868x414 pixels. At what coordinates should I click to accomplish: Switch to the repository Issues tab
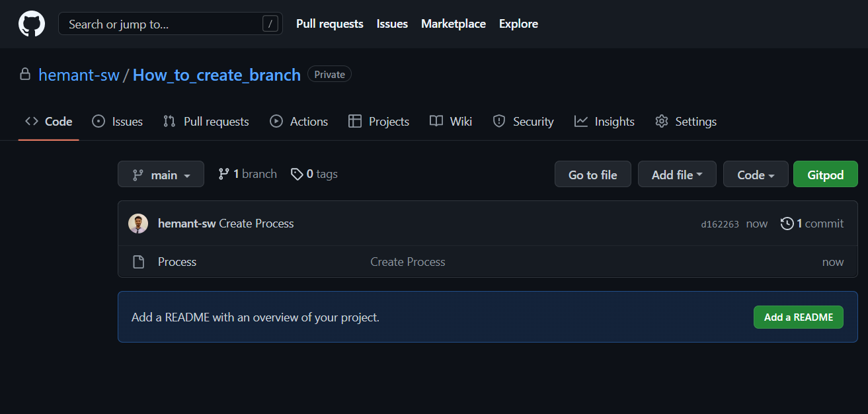[117, 122]
